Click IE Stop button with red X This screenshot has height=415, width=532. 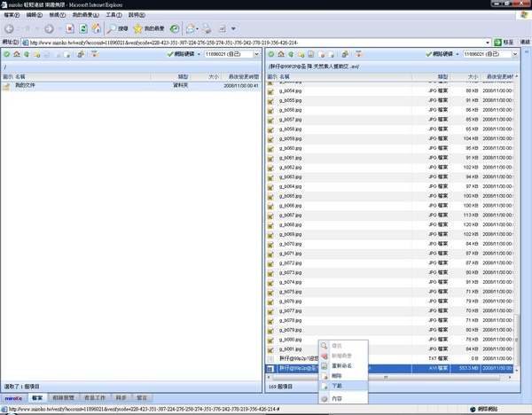70,29
